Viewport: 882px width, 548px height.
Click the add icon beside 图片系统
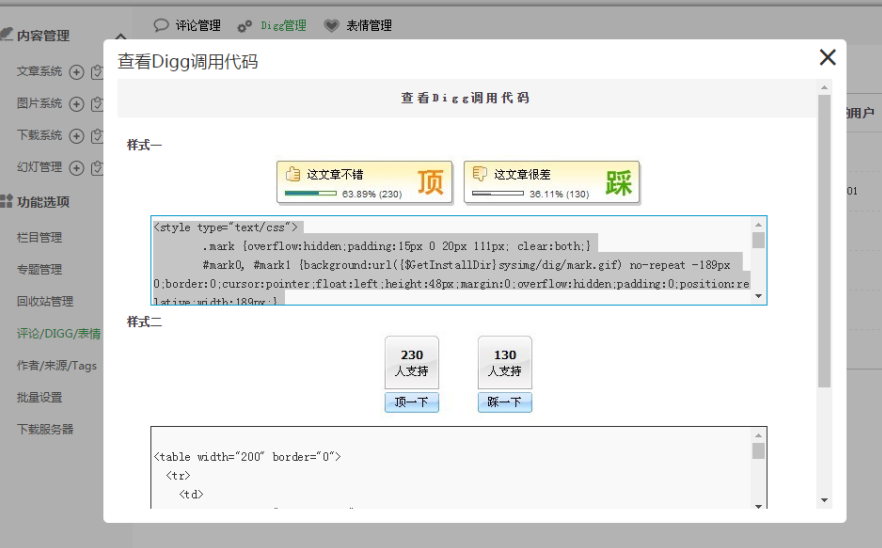click(77, 104)
